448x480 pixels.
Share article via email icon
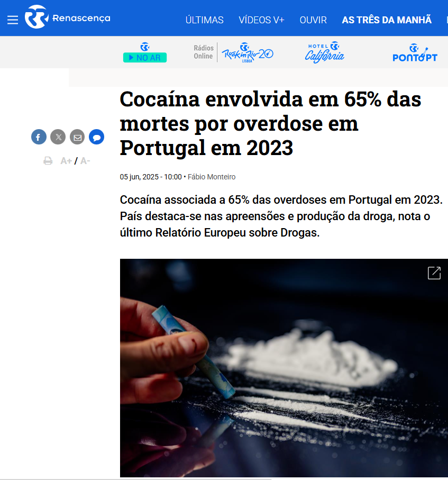[77, 137]
